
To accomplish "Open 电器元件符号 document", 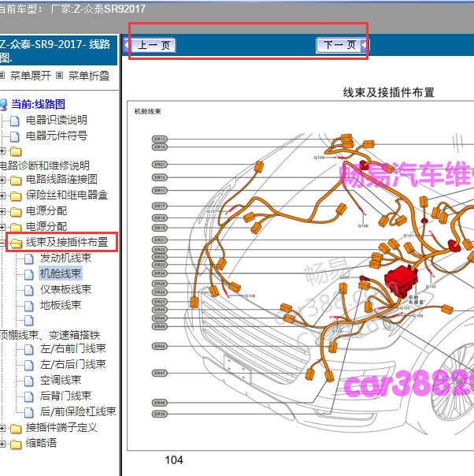I will click(x=57, y=136).
